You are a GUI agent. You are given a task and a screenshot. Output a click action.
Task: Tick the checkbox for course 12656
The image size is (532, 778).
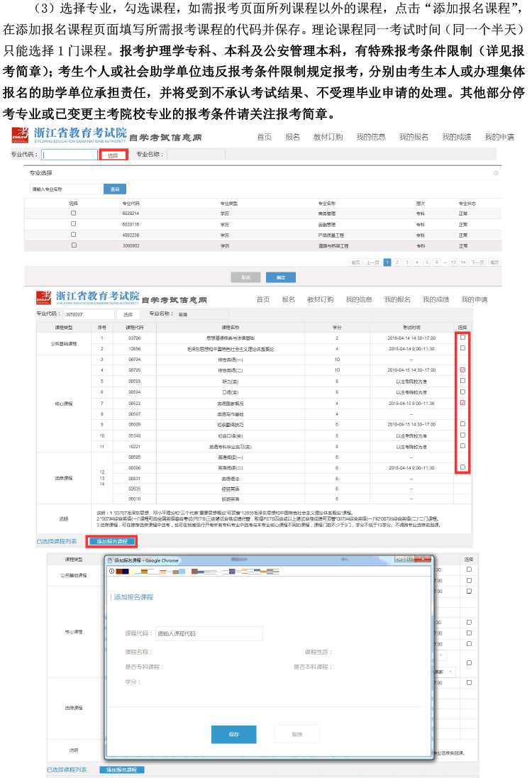point(462,348)
